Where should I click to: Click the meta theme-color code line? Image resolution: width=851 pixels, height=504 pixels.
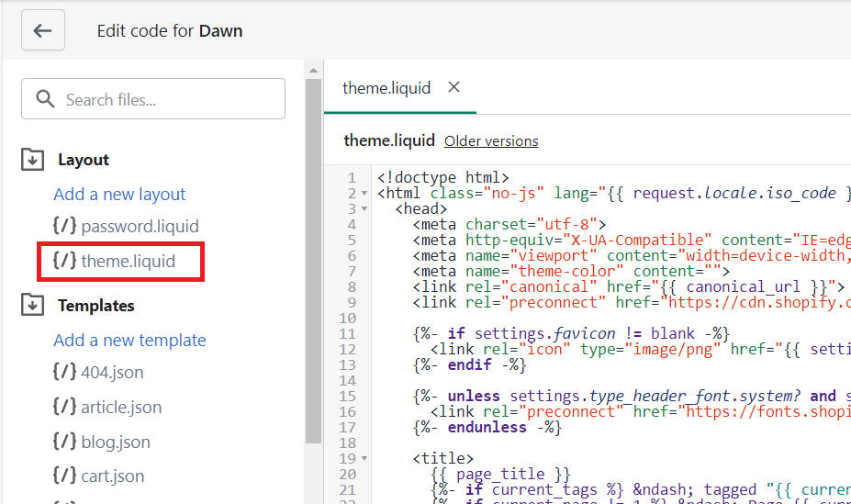(x=571, y=271)
